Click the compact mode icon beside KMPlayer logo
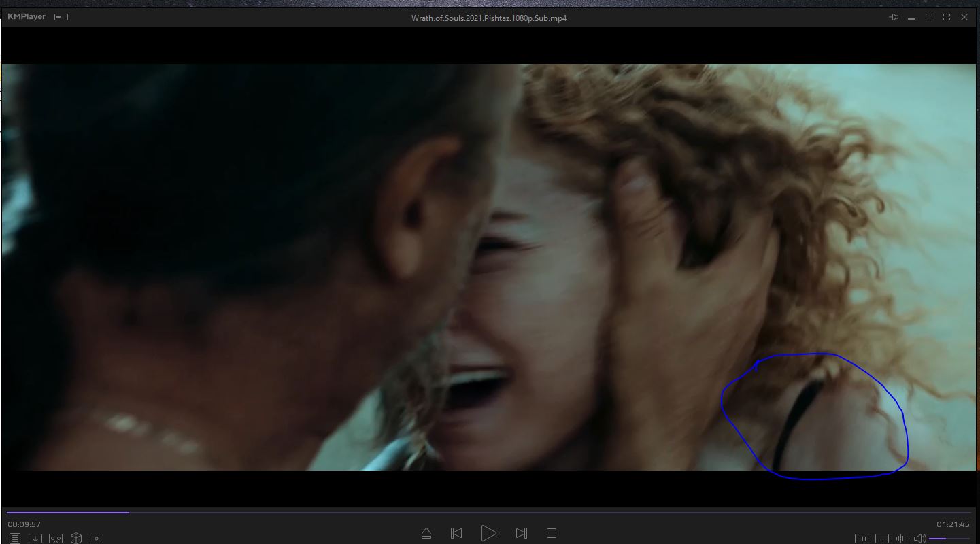The image size is (980, 544). (x=61, y=17)
